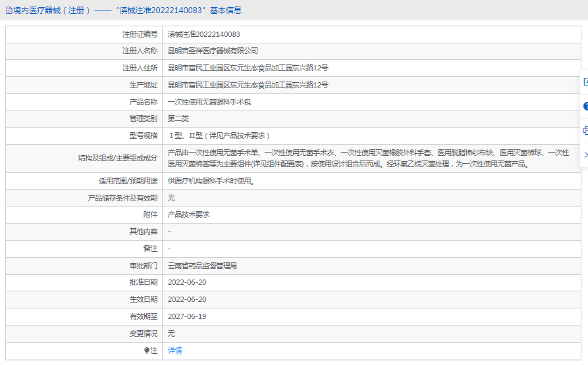Image resolution: width=588 pixels, height=365 pixels.
Task: Select registration number 滇械注准20222140083 in the first row
Action: [x=203, y=34]
